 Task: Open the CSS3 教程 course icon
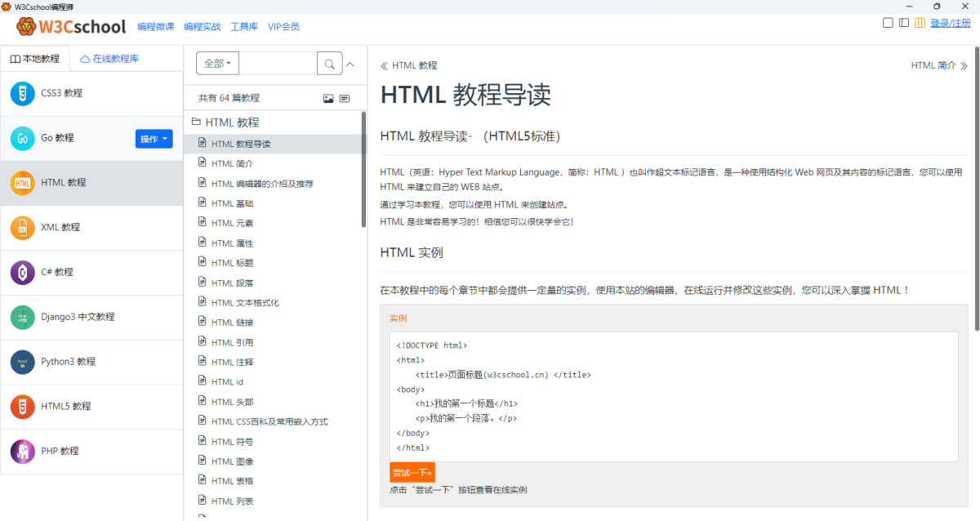click(x=23, y=93)
